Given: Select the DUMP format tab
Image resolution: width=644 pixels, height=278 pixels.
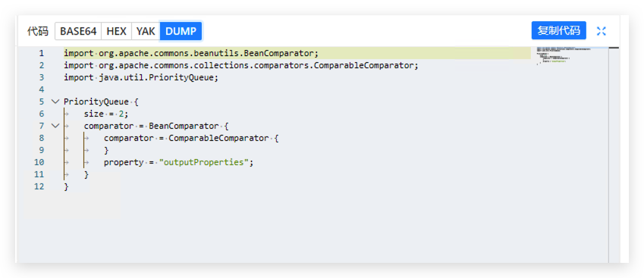Looking at the screenshot, I should [x=181, y=31].
